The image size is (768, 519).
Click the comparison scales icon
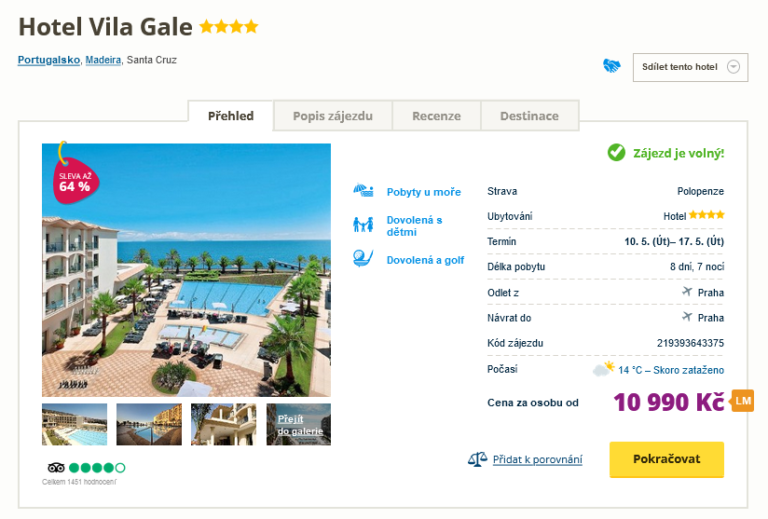pos(478,459)
